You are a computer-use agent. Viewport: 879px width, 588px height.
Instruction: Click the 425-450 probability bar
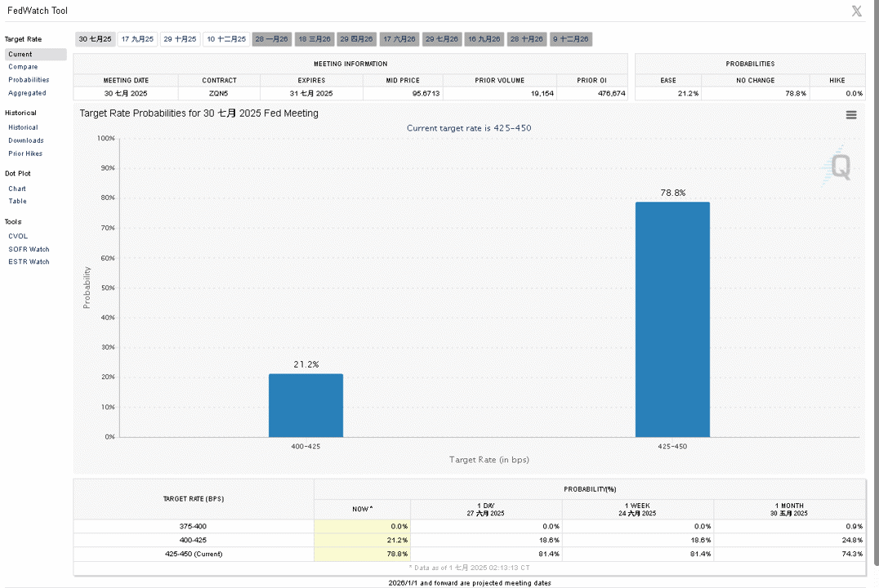pyautogui.click(x=672, y=319)
